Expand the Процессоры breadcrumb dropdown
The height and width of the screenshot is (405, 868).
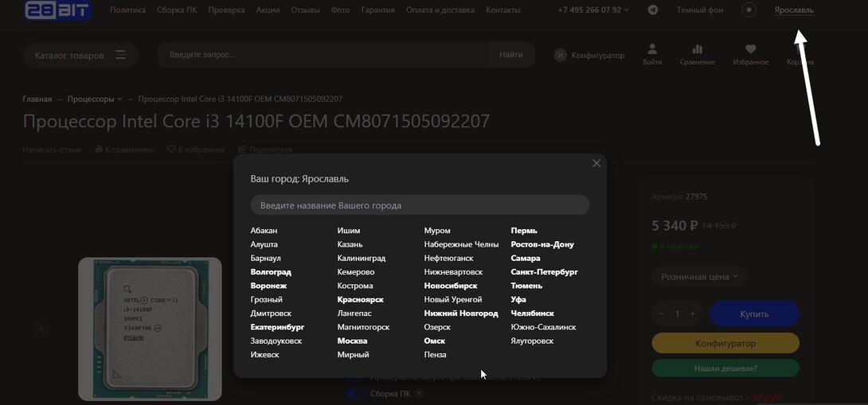coord(119,99)
